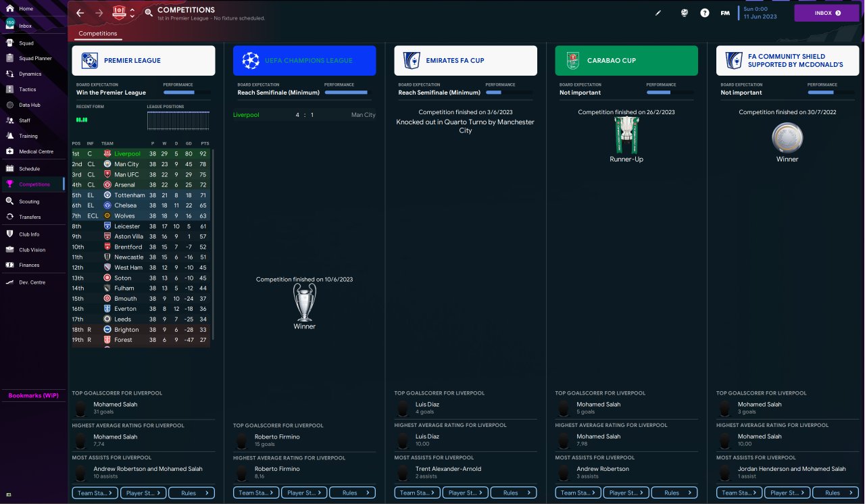
Task: Click the Emirates FA Cup performance bar
Action: pyautogui.click(x=508, y=93)
